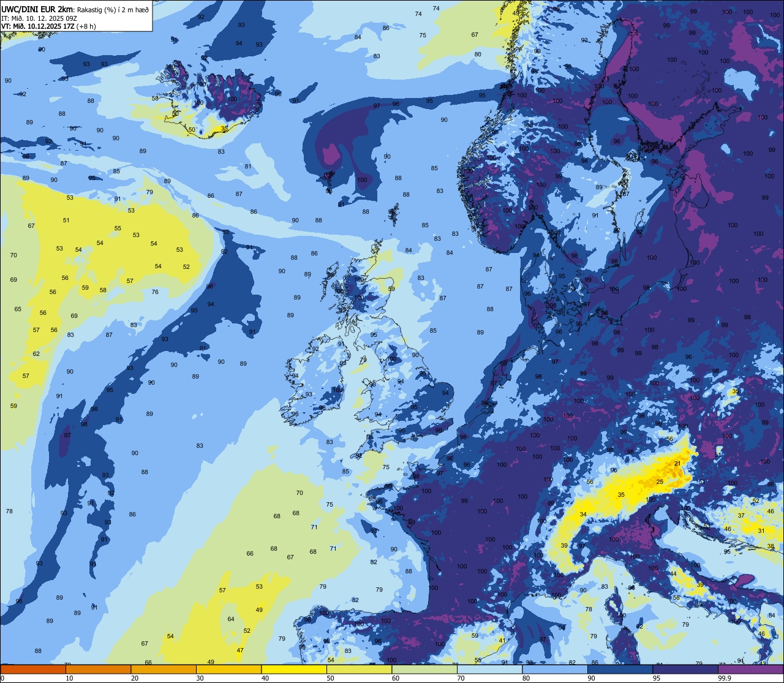Click the 'IT: Mið. 10. 12. 2025 09Z' line

(39, 18)
